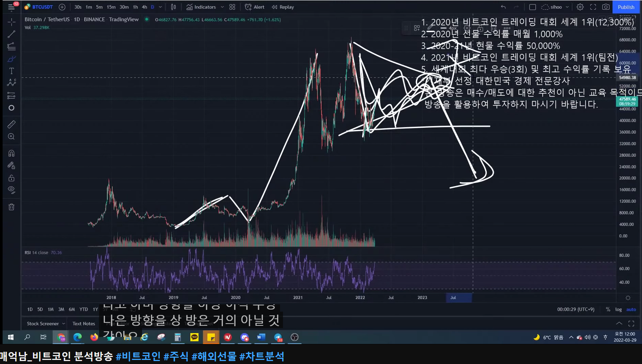The height and width of the screenshot is (364, 642).
Task: Switch to the 30s interval
Action: [78, 7]
